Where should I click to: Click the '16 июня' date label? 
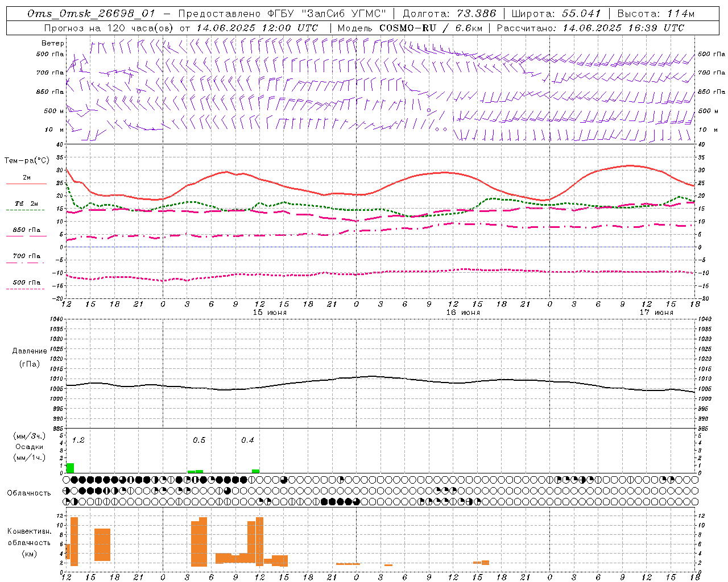pyautogui.click(x=463, y=313)
